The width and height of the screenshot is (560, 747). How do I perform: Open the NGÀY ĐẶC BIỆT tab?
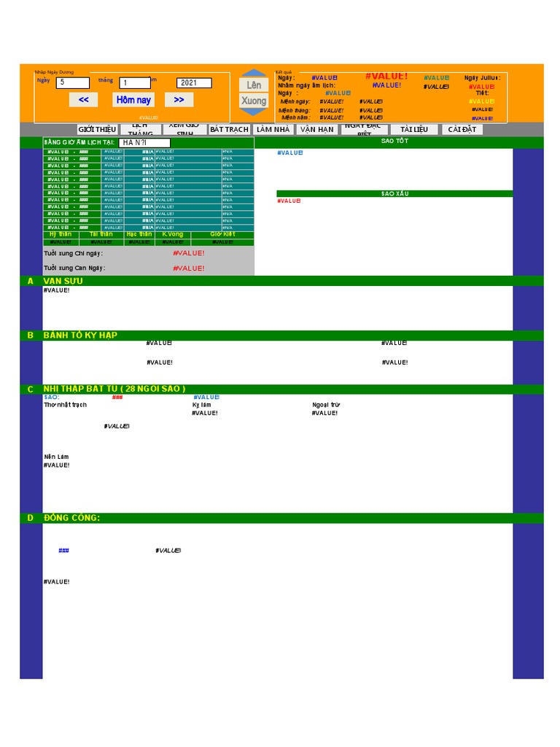[365, 130]
